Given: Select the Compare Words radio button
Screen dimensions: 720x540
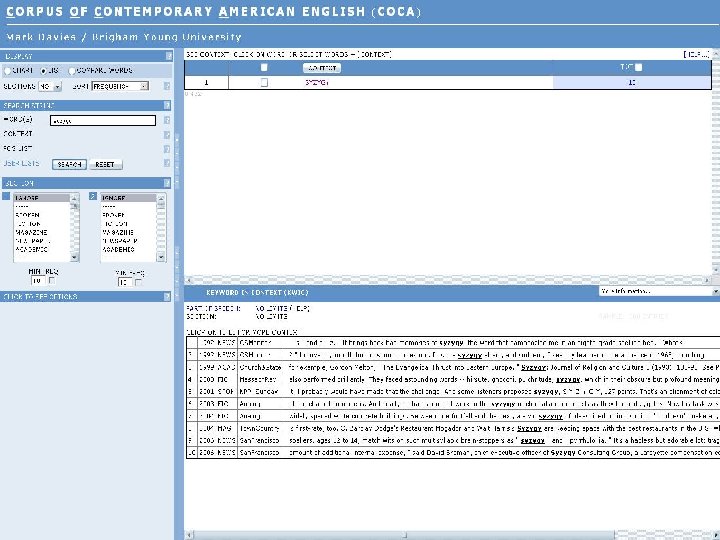Looking at the screenshot, I should pos(72,71).
